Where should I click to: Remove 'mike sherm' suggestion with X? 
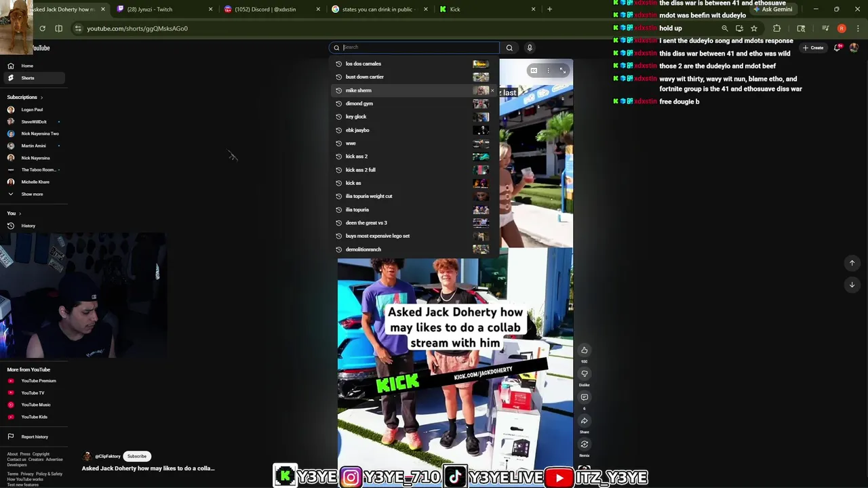pyautogui.click(x=492, y=90)
